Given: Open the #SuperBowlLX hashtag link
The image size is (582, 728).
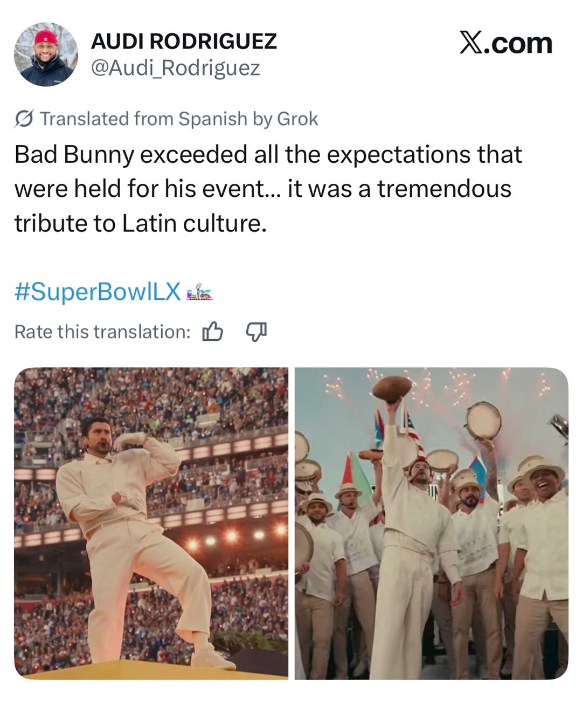Looking at the screenshot, I should [x=98, y=292].
